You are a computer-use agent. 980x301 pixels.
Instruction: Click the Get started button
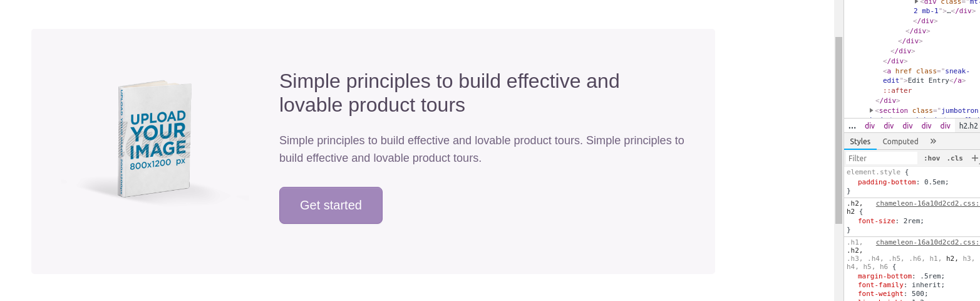click(331, 205)
